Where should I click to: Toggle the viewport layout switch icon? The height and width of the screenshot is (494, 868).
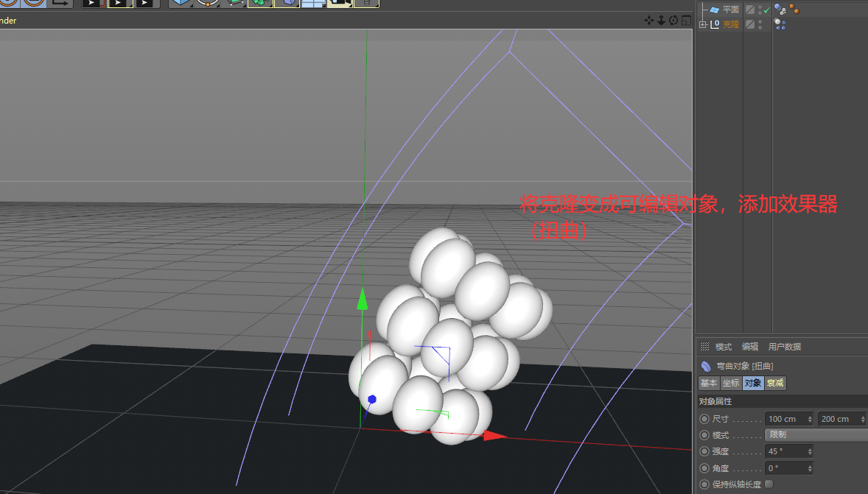click(x=686, y=21)
